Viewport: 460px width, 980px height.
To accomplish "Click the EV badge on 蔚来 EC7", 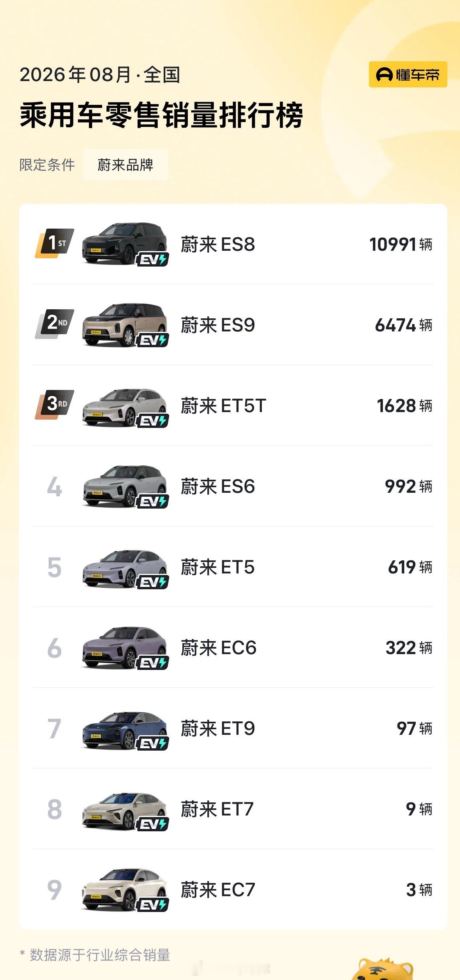I will [153, 905].
